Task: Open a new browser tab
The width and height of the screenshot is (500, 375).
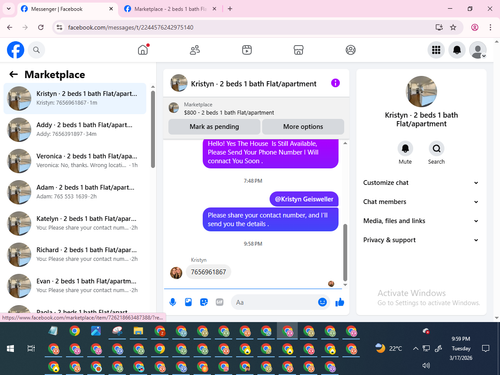Action: pyautogui.click(x=230, y=9)
